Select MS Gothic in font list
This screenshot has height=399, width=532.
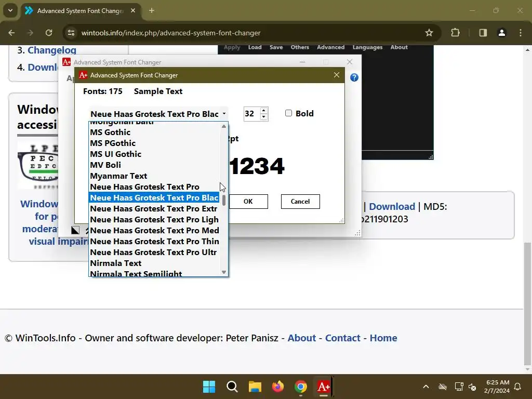point(154,132)
